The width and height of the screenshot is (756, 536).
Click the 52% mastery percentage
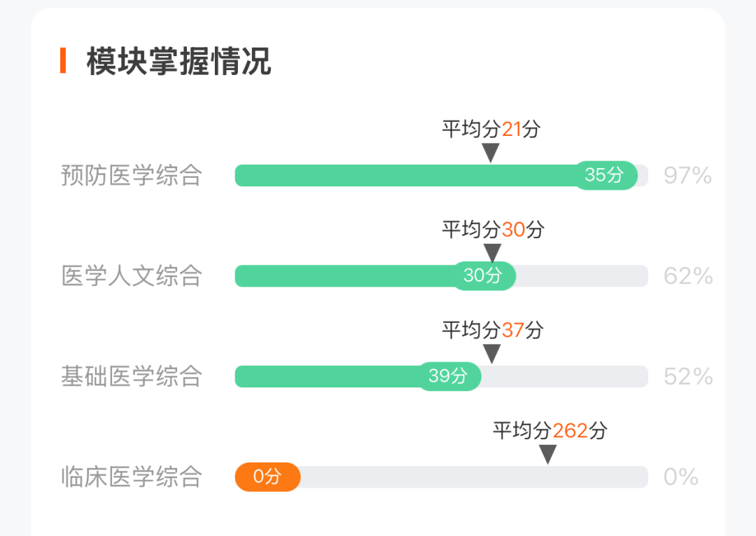tap(688, 376)
